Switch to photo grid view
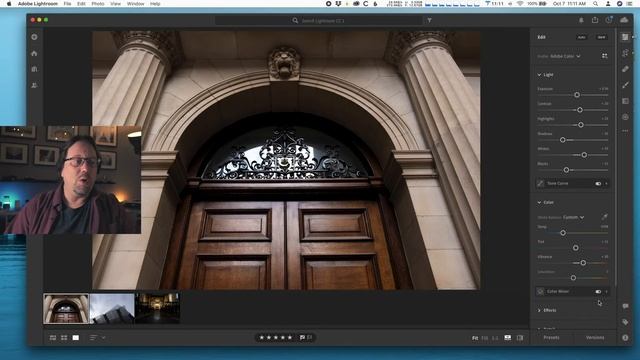 tap(53, 338)
